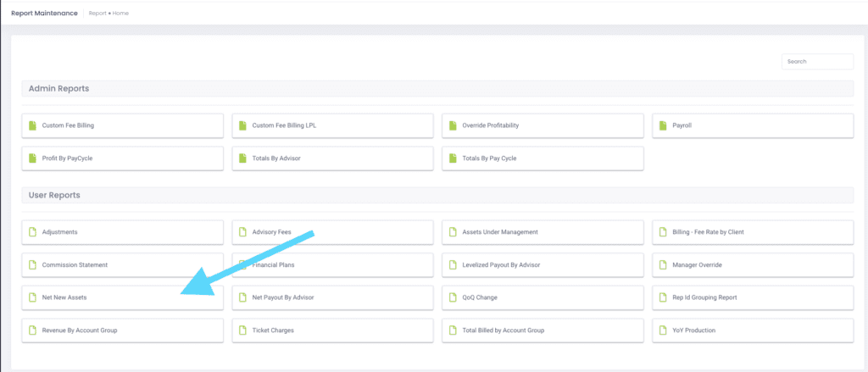This screenshot has width=868, height=372.
Task: Click the Payroll report file icon
Action: click(x=663, y=125)
